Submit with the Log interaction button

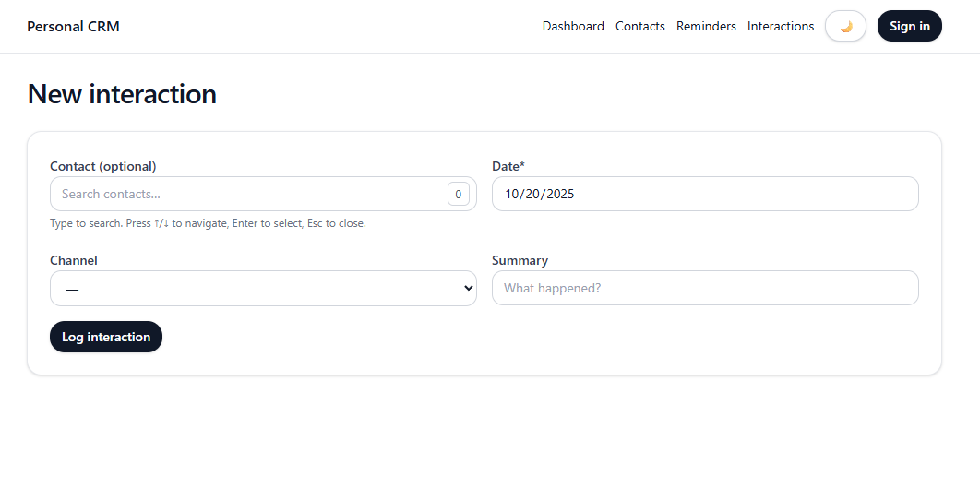106,337
